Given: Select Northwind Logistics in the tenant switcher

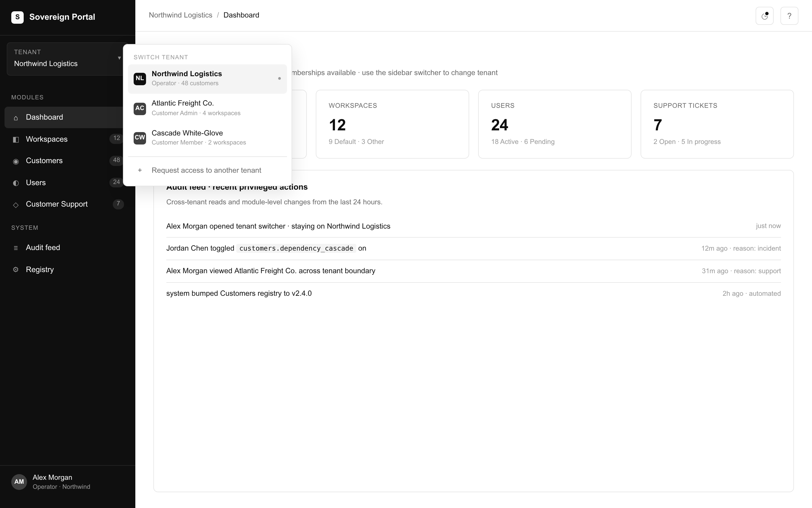Looking at the screenshot, I should pos(207,79).
